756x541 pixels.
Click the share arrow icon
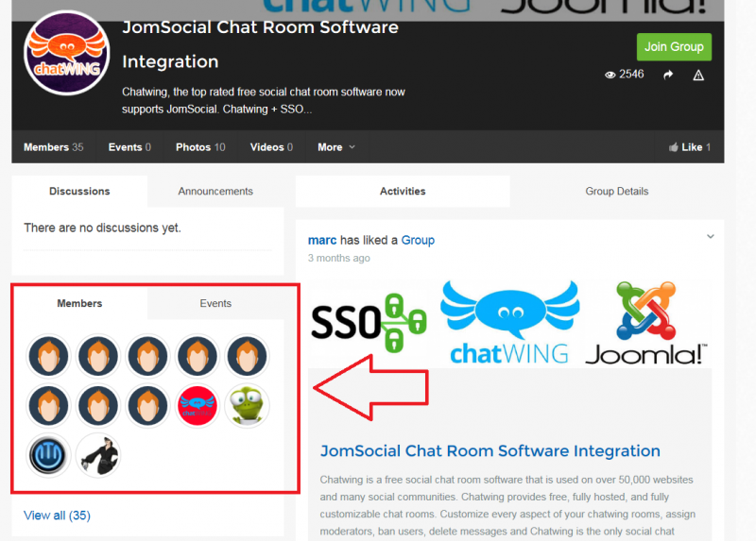(x=668, y=75)
